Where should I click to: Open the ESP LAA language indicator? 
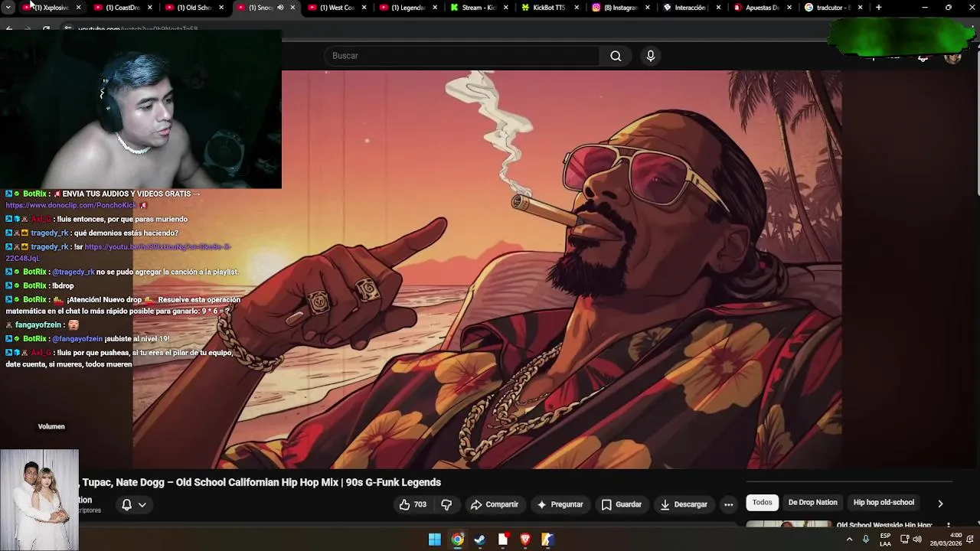(x=885, y=540)
